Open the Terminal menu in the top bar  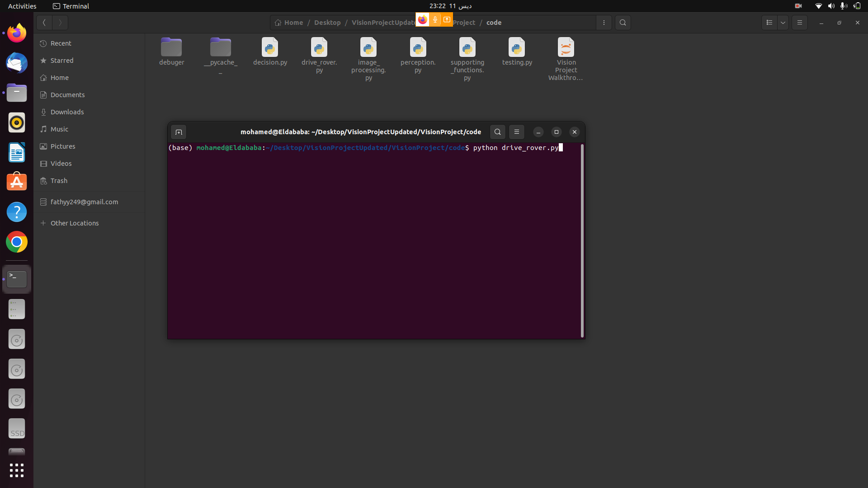[x=71, y=6]
